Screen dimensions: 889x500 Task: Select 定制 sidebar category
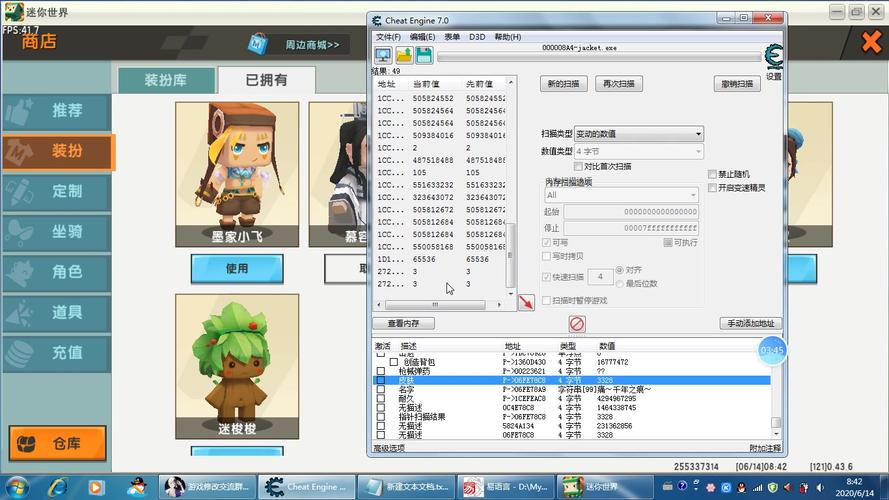pos(57,192)
